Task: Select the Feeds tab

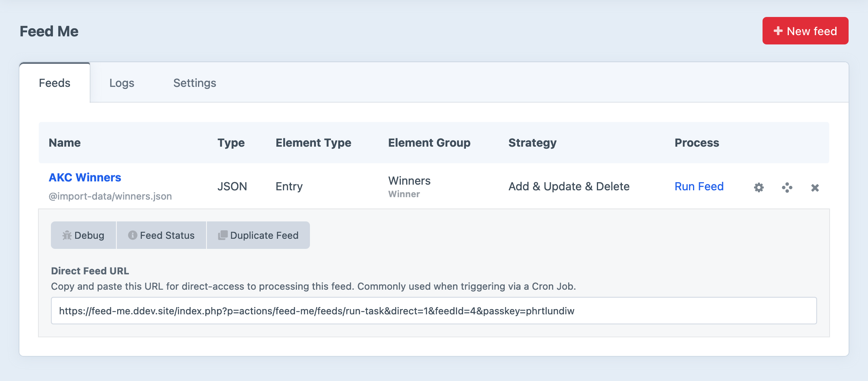Action: coord(55,83)
